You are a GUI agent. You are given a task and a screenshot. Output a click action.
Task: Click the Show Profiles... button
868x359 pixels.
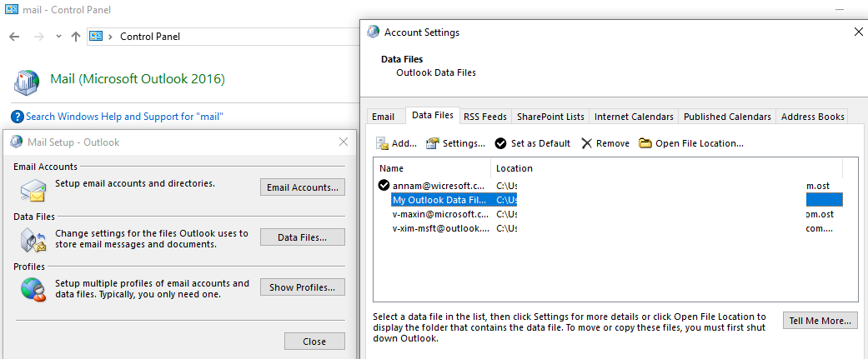point(302,287)
